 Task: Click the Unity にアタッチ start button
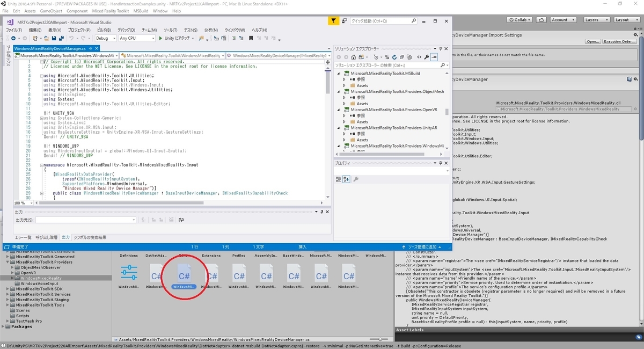click(177, 38)
